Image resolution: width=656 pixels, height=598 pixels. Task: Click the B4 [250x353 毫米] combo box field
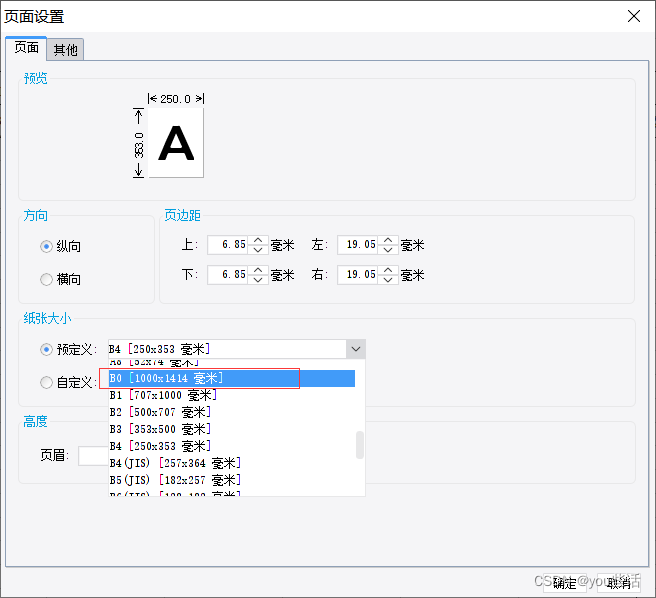(227, 349)
